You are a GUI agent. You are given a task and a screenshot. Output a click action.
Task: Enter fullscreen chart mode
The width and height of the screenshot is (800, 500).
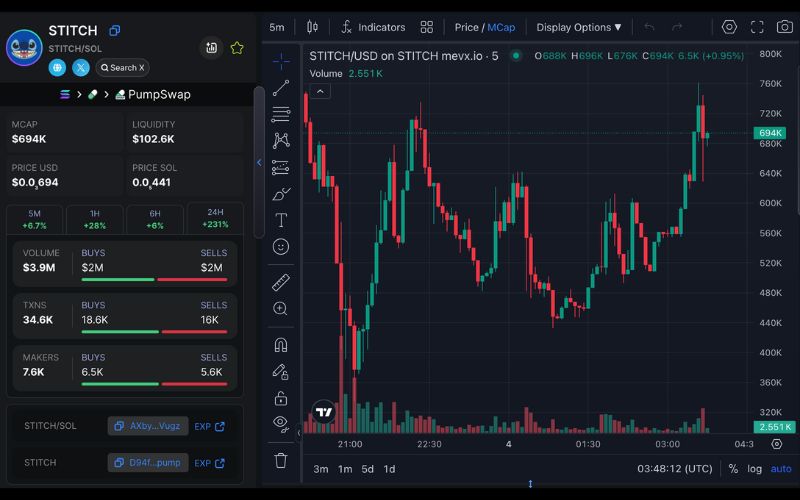click(x=757, y=27)
